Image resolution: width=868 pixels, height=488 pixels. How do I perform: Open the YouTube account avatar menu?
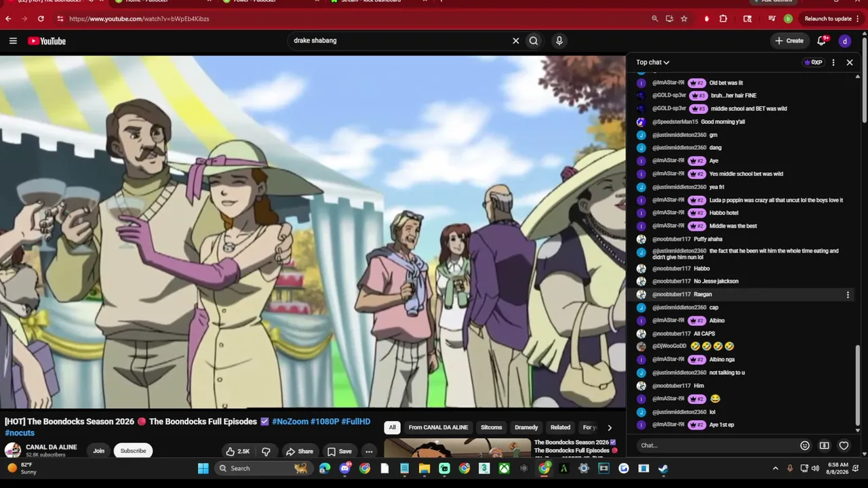[x=844, y=41]
